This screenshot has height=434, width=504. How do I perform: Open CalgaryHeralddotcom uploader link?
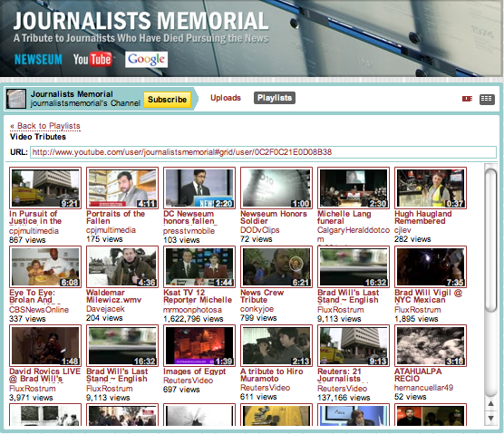(x=354, y=235)
